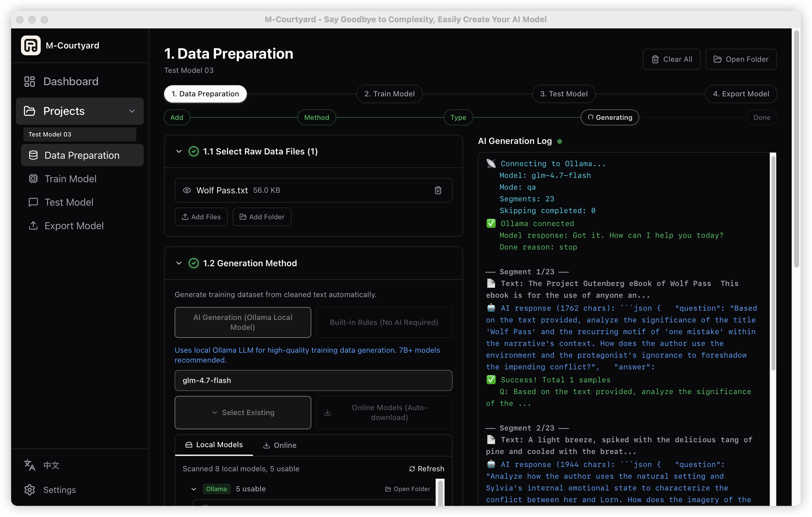Open Test Model from sidebar

(69, 202)
